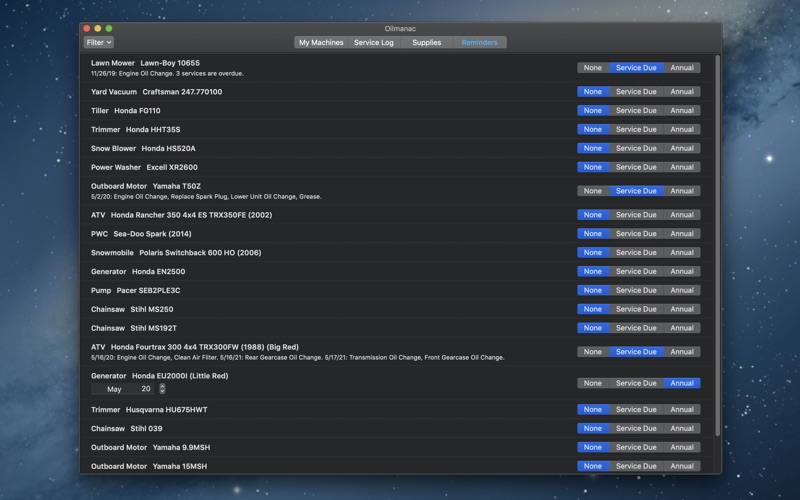Set Tiller Honda FG110 to Service Due
The image size is (800, 500).
click(x=636, y=111)
